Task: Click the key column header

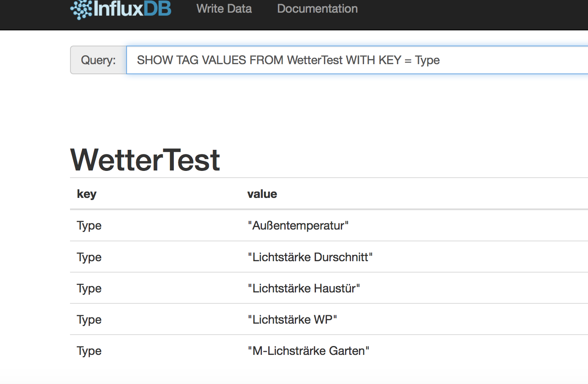Action: click(x=87, y=194)
